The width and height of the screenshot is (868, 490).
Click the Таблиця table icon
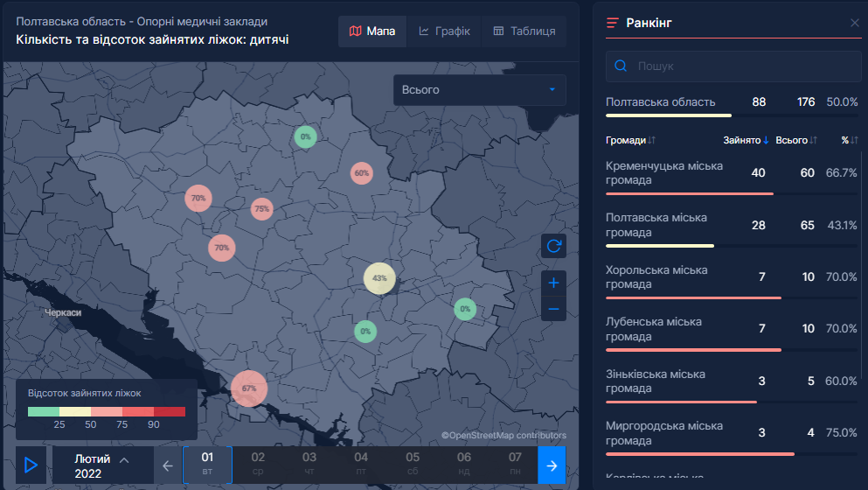pos(498,31)
